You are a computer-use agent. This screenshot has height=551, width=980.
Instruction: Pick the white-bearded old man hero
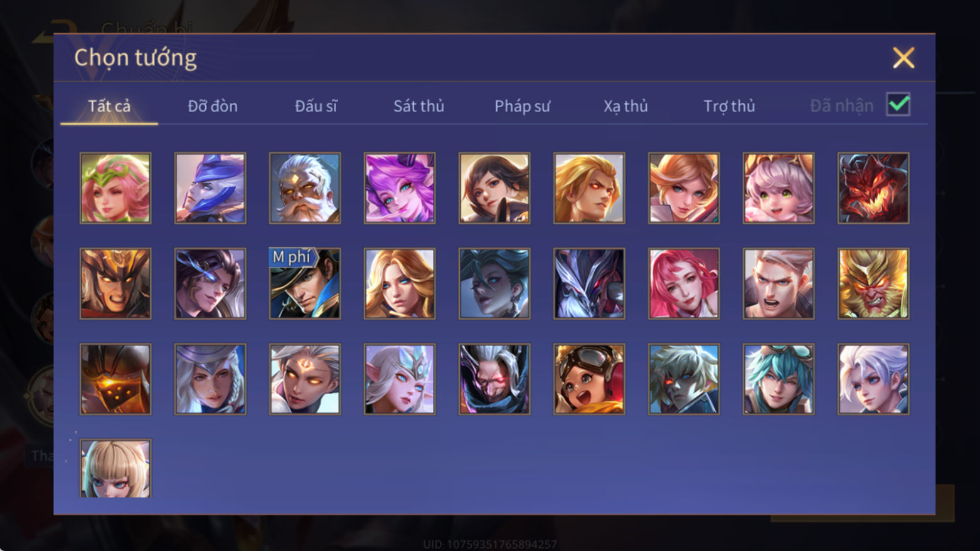coord(305,188)
